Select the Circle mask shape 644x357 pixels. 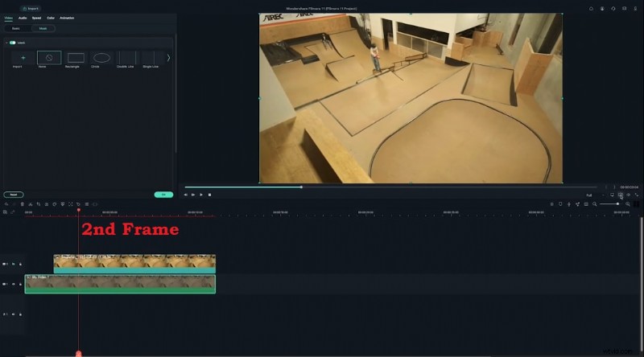coord(101,58)
